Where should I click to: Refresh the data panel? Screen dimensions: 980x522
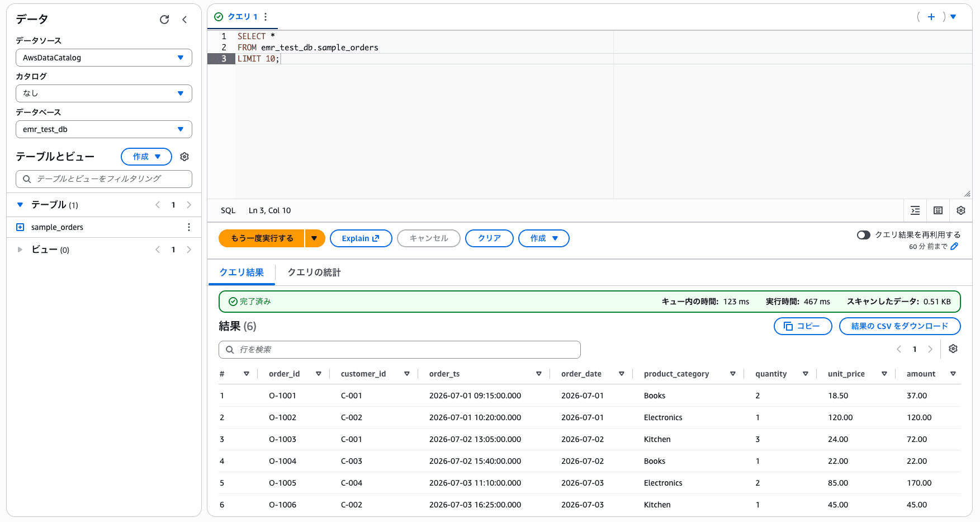[x=164, y=20]
